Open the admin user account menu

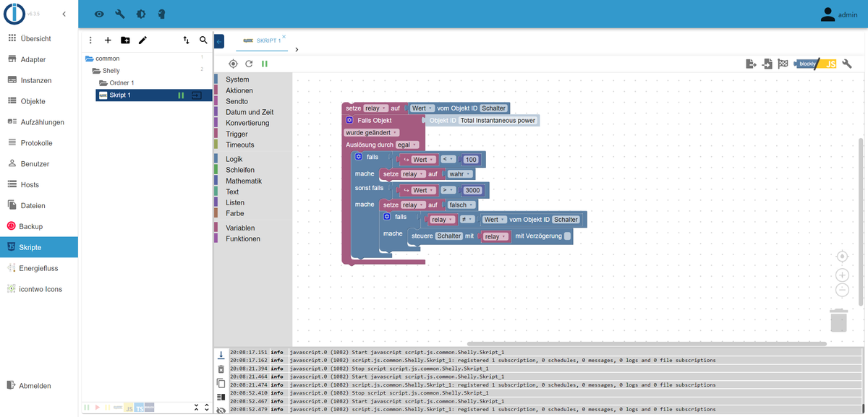click(838, 14)
